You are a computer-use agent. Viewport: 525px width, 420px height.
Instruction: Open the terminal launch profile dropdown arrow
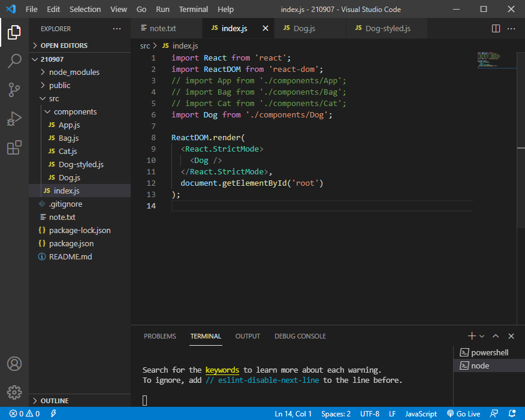pyautogui.click(x=482, y=336)
